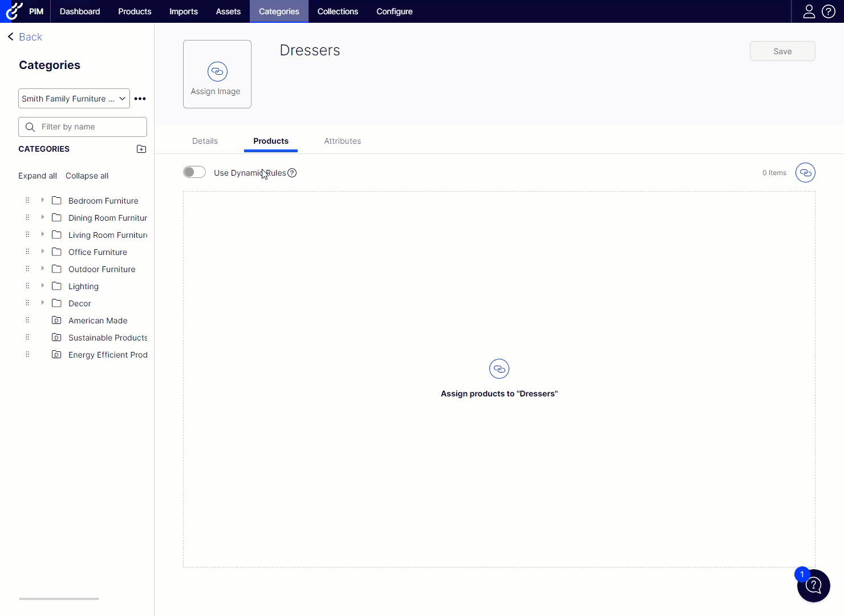Open the user account icon top right
The image size is (844, 616).
click(x=809, y=11)
